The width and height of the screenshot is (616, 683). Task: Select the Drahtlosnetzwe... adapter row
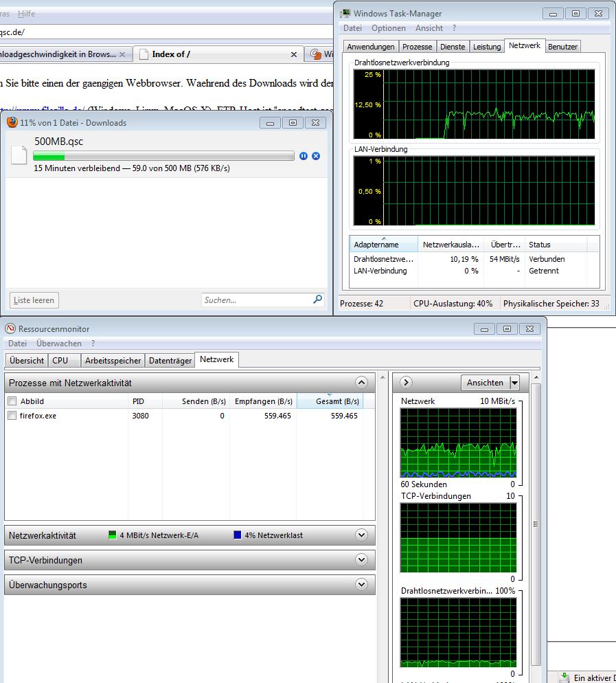(474, 259)
